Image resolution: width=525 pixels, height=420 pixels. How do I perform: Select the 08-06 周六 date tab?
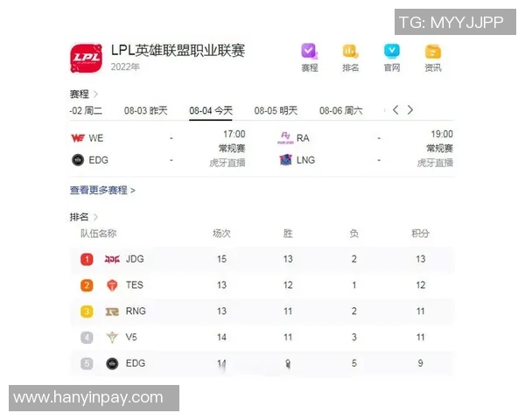(x=341, y=110)
